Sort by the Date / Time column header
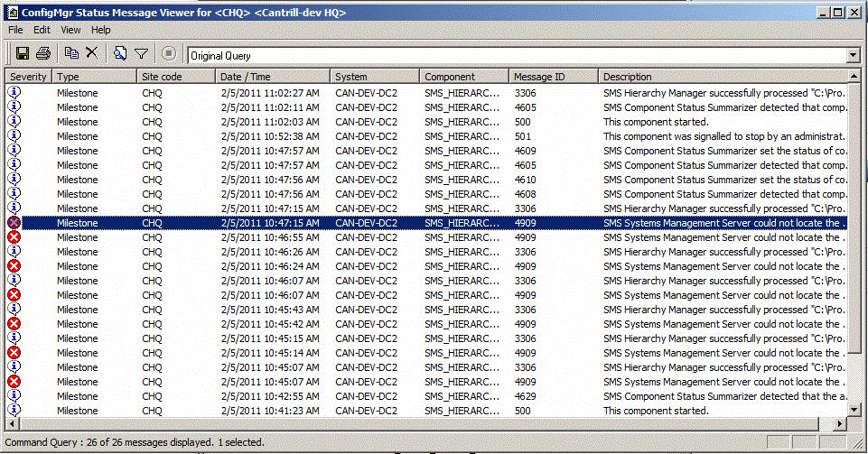 [x=273, y=77]
